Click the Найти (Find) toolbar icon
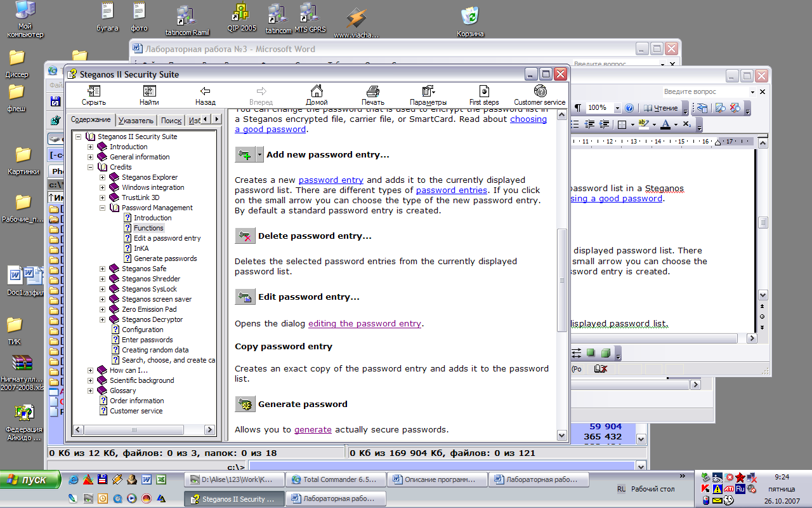Viewport: 812px width, 508px height. point(149,95)
